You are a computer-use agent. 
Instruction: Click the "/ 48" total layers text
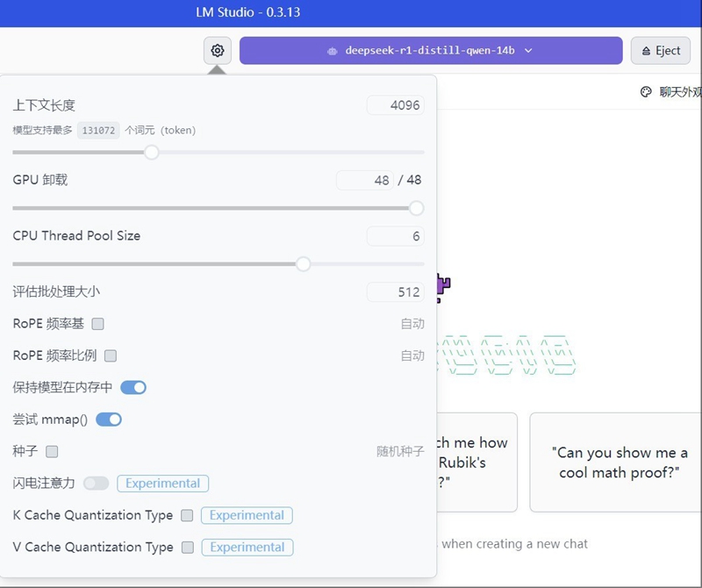(410, 180)
